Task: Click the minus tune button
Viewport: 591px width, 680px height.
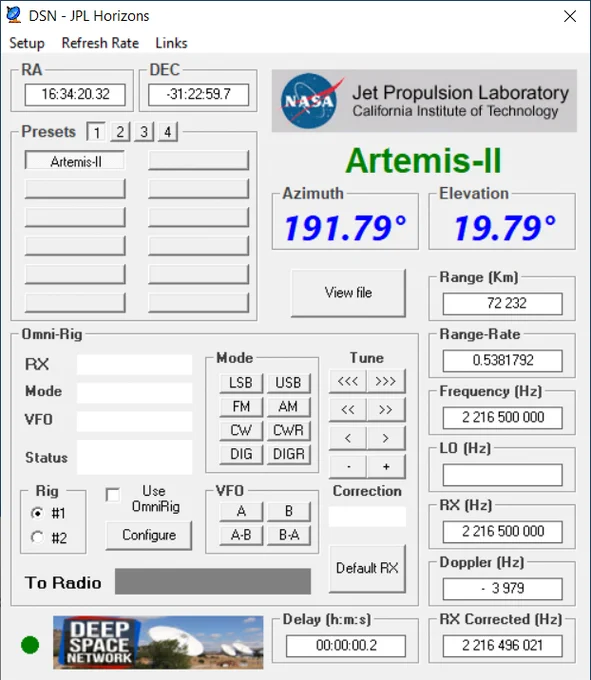Action: [x=348, y=467]
